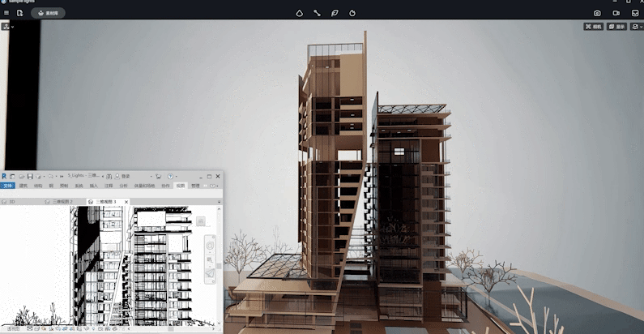Click the Revit horizontal scrollbar left arrow
This screenshot has width=644, height=334.
pos(129,328)
